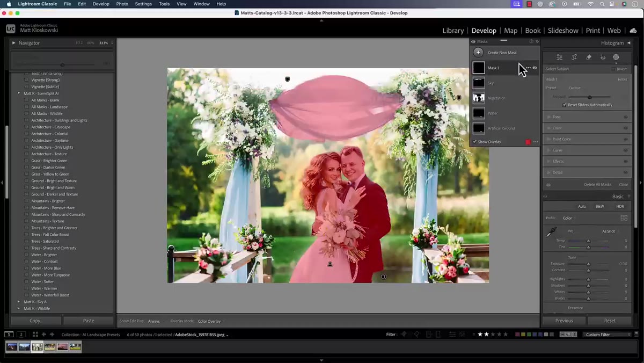644x363 pixels.
Task: Pick the White Balance eyedropper tool
Action: [551, 233]
